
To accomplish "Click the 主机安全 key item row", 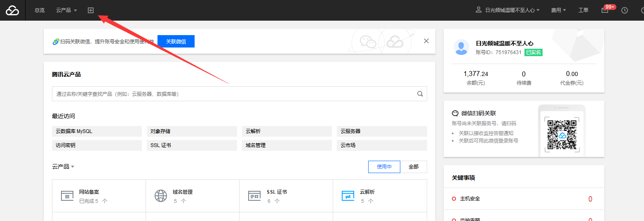I will (x=524, y=199).
